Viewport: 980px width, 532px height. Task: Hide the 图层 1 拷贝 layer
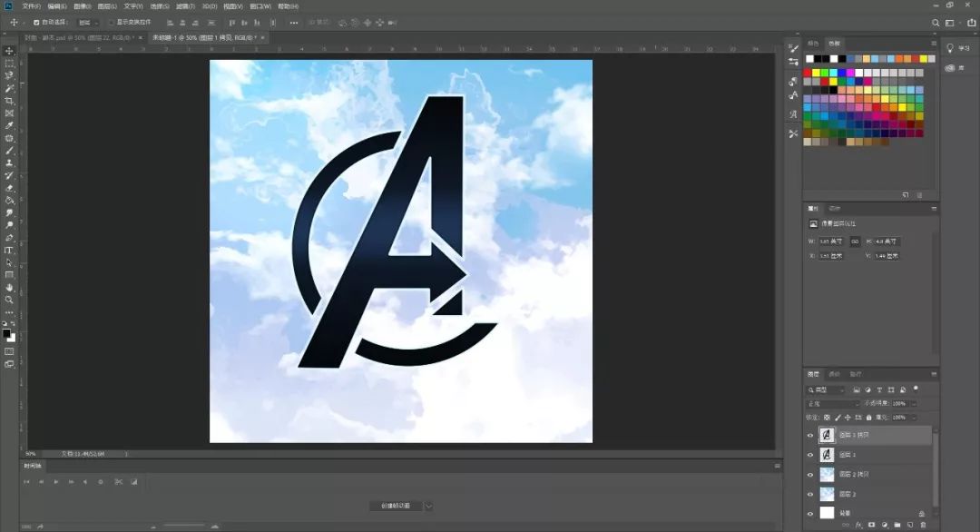click(x=810, y=436)
